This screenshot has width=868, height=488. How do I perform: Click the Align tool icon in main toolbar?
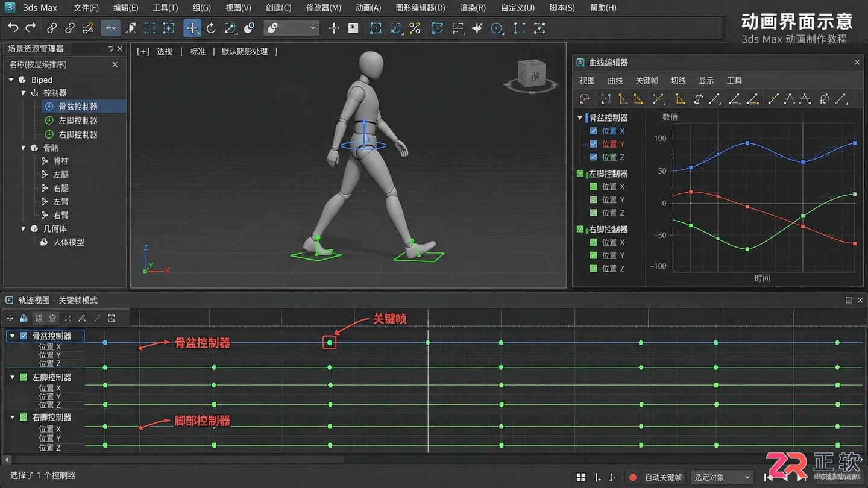[x=458, y=28]
